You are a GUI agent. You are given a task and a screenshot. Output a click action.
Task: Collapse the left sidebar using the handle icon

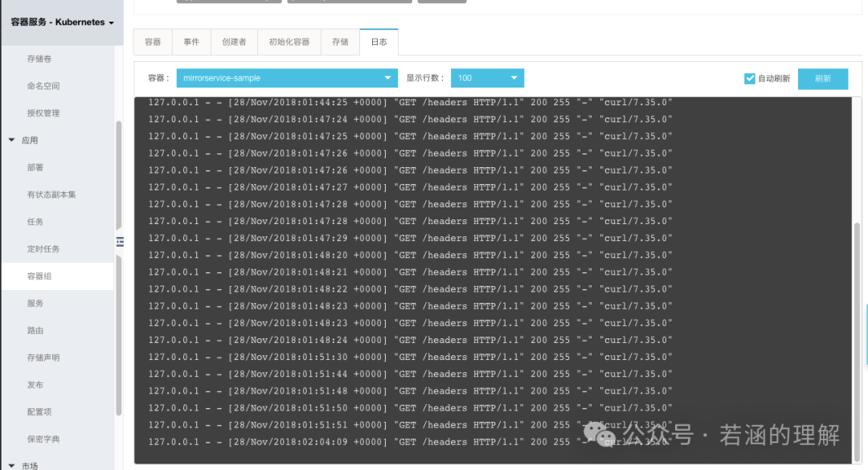(x=120, y=241)
